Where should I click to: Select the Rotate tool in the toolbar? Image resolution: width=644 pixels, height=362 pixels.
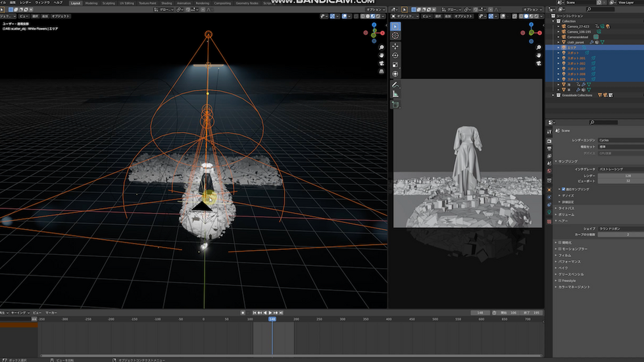[395, 56]
